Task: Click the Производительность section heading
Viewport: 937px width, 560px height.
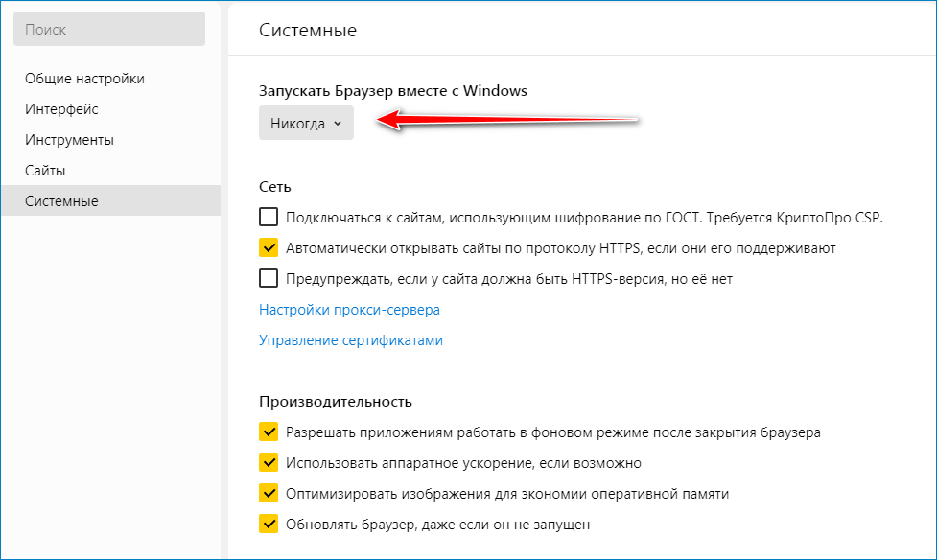Action: [x=335, y=401]
